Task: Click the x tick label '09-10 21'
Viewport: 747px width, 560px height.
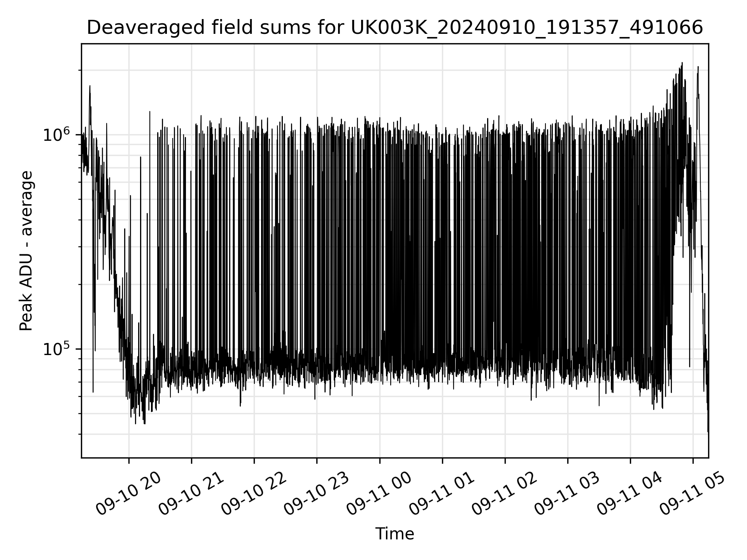Action: point(191,494)
